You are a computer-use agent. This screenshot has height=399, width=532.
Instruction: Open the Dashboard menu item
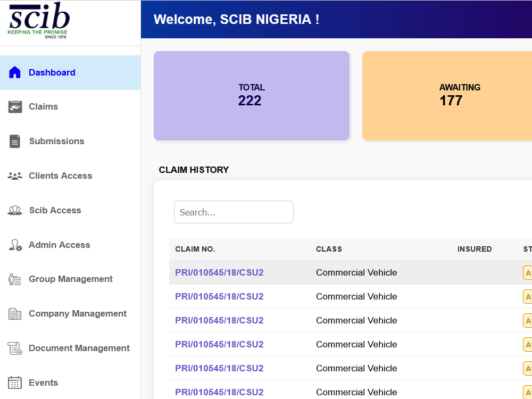[x=70, y=72]
